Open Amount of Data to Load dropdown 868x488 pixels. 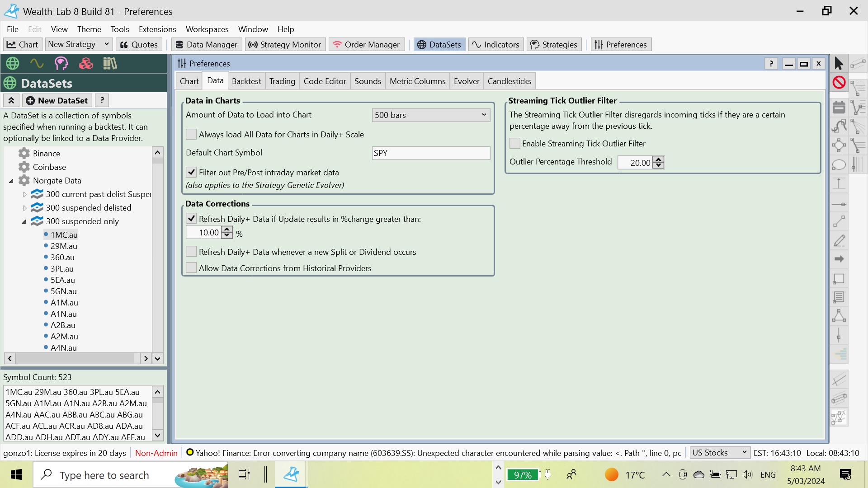[x=431, y=115]
